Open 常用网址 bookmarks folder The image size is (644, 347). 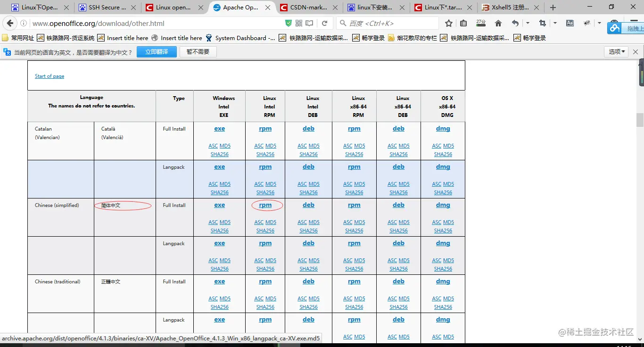click(x=18, y=38)
